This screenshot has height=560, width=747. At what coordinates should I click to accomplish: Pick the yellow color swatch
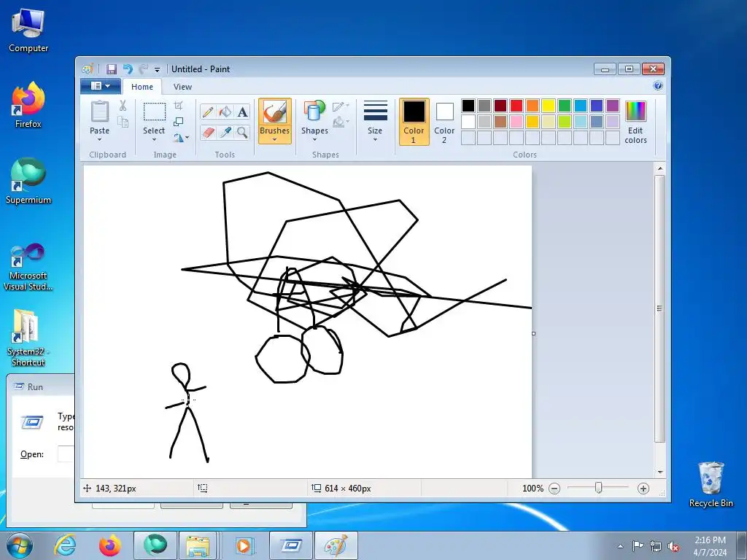coord(549,105)
